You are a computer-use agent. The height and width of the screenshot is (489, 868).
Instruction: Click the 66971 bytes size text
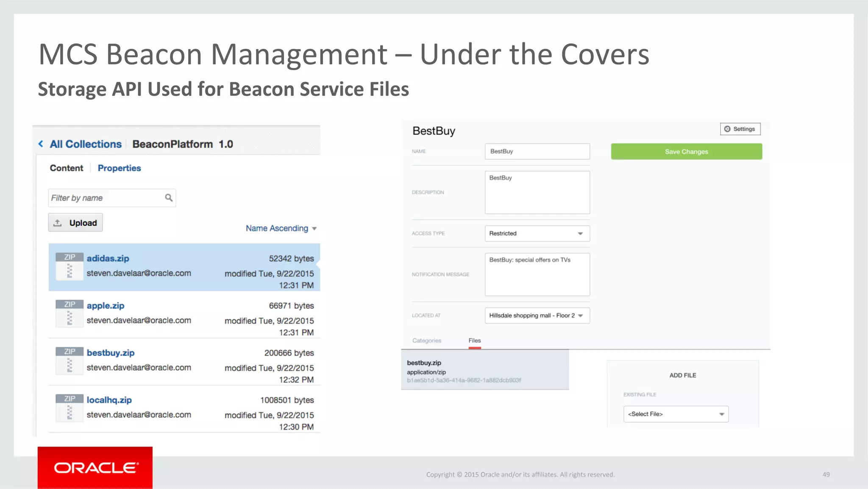click(291, 306)
